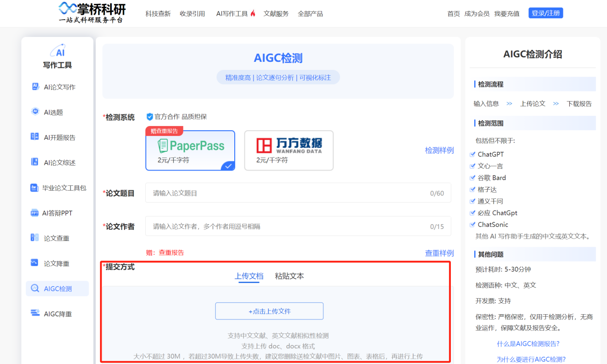Open AI写作工具 menu
This screenshot has height=364, width=607.
click(232, 13)
